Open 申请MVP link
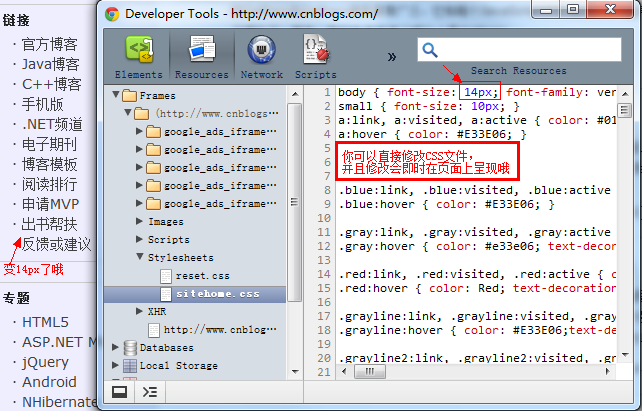This screenshot has height=411, width=642. click(50, 204)
